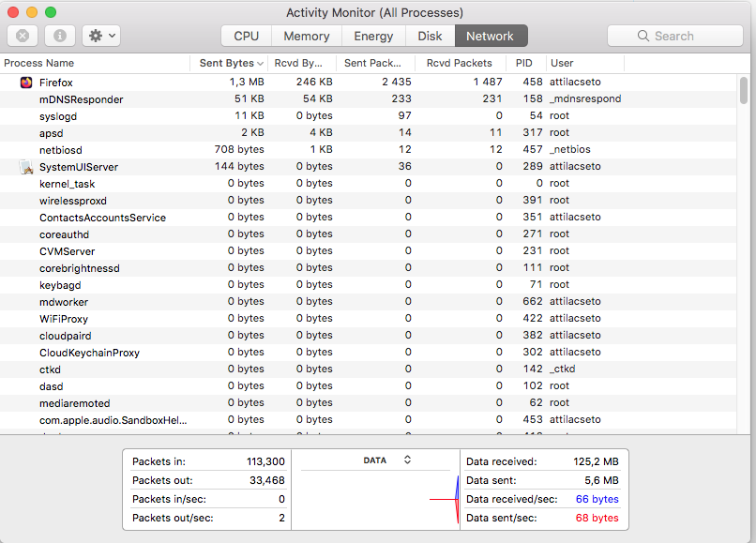
Task: Select the SystemUIServer process name
Action: coord(79,167)
